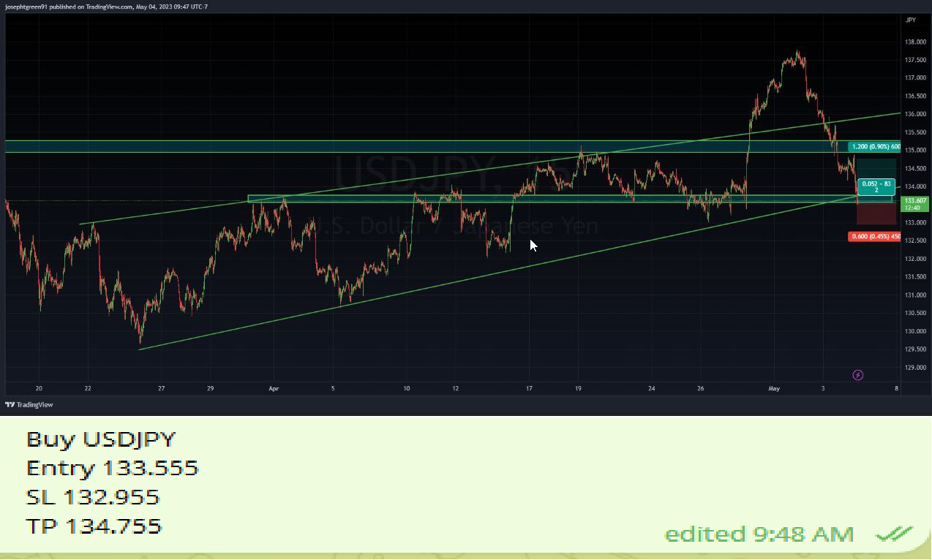Click the edited 9:48 AM timestamp
The height and width of the screenshot is (560, 932).
point(759,534)
